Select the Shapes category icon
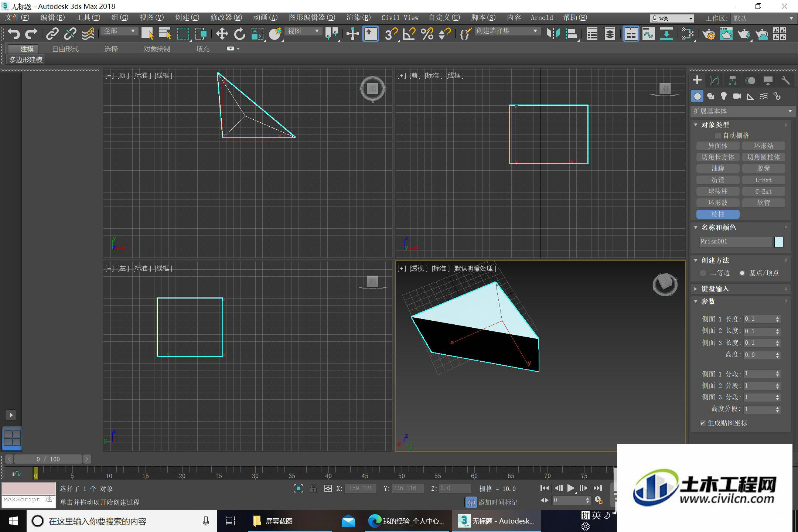Viewport: 798px width, 532px height. (x=710, y=96)
